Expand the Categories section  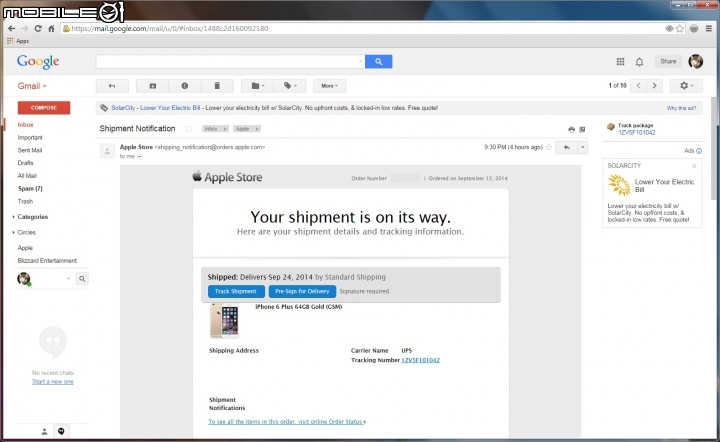[13, 217]
